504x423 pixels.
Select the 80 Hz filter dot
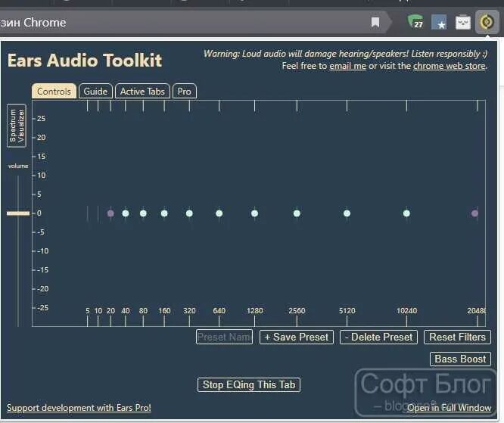click(x=143, y=213)
